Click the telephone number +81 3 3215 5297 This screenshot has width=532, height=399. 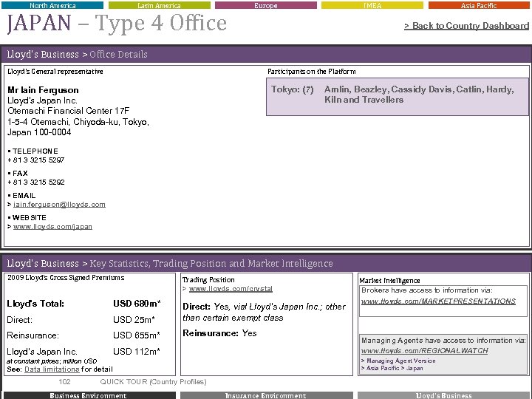36,160
